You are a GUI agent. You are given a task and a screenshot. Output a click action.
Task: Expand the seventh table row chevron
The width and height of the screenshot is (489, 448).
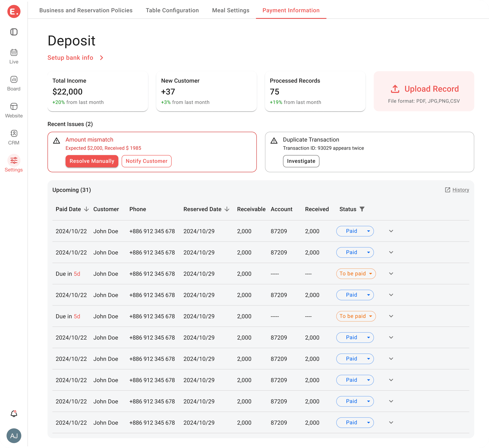[x=391, y=359]
